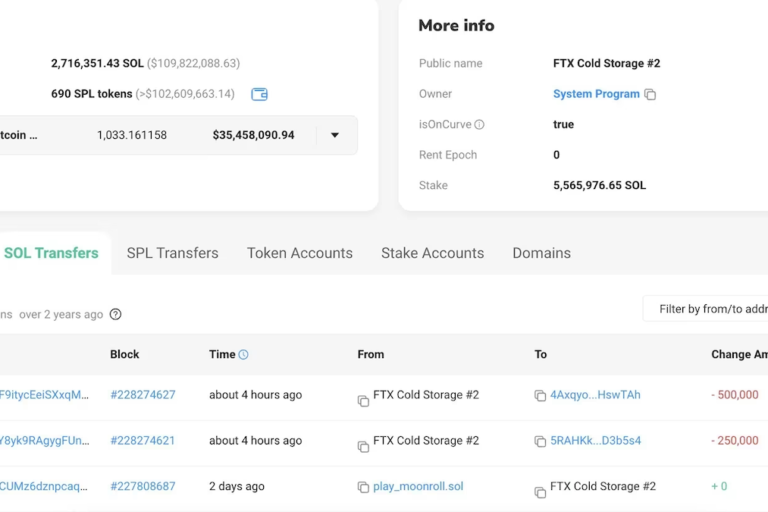
Task: Open the SPL tokens wallet icon
Action: point(259,94)
